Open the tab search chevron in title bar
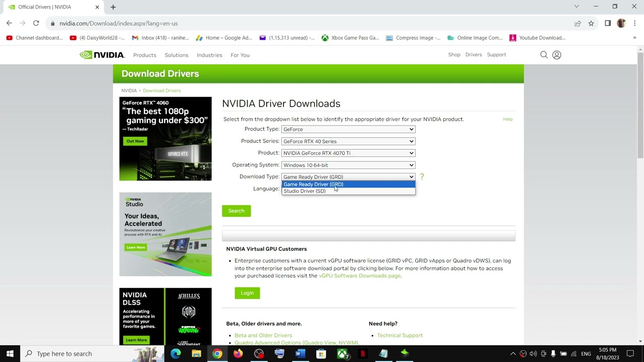 tap(577, 7)
